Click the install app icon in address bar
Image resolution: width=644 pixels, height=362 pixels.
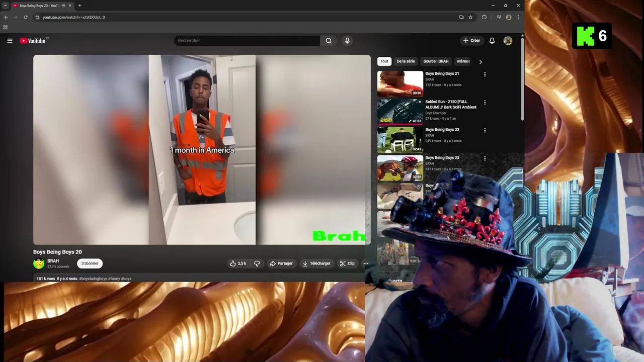[461, 17]
